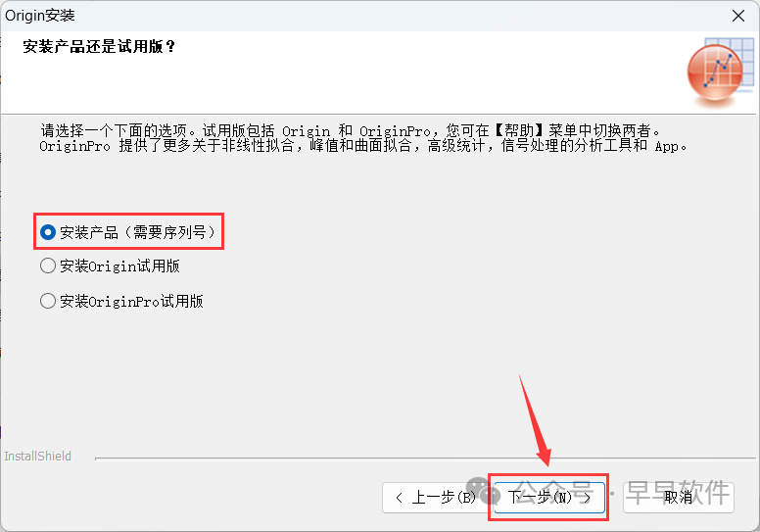Click the 下一步(N) button
The height and width of the screenshot is (532, 760).
point(549,497)
